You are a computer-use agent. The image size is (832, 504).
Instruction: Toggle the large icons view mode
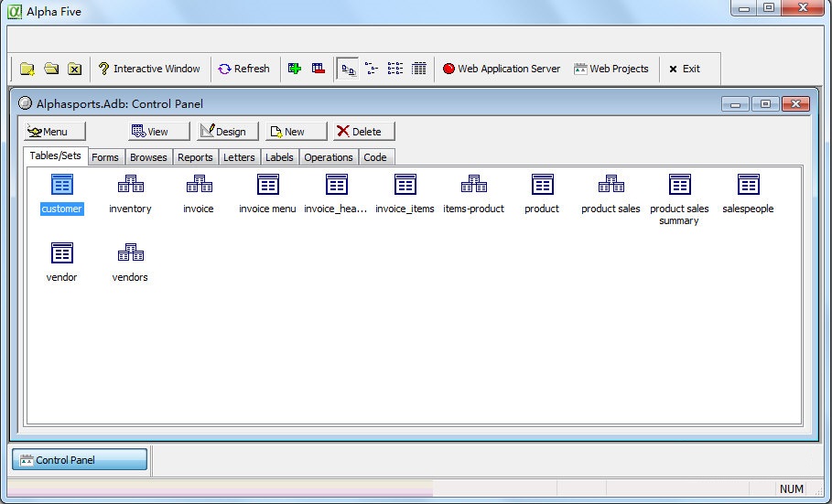point(348,69)
